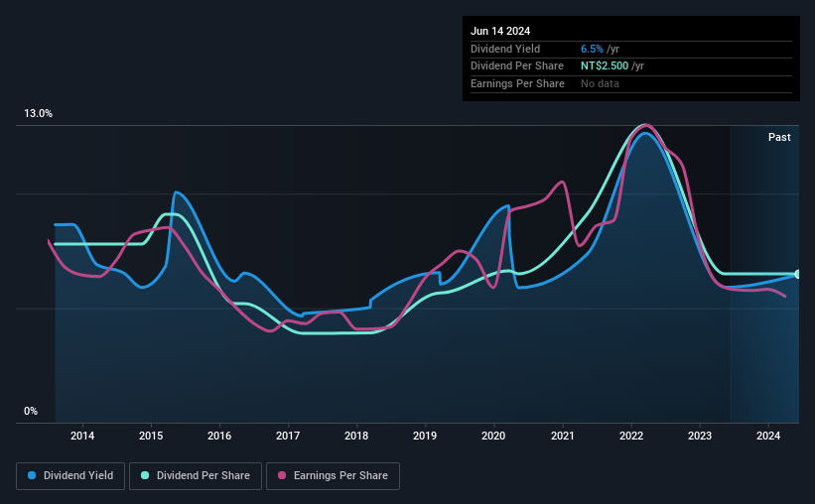Viewport: 815px width, 504px height.
Task: Click the 13.0% y-axis label
Action: click(38, 114)
